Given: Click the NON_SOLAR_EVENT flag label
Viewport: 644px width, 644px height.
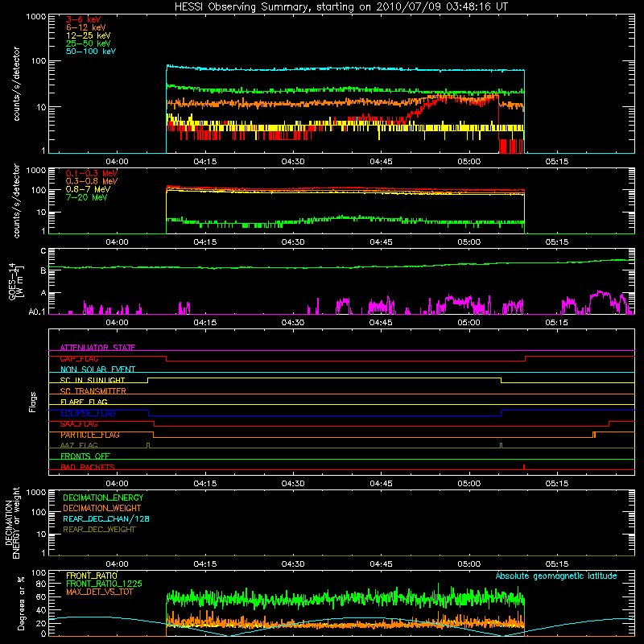Looking at the screenshot, I should coord(97,369).
